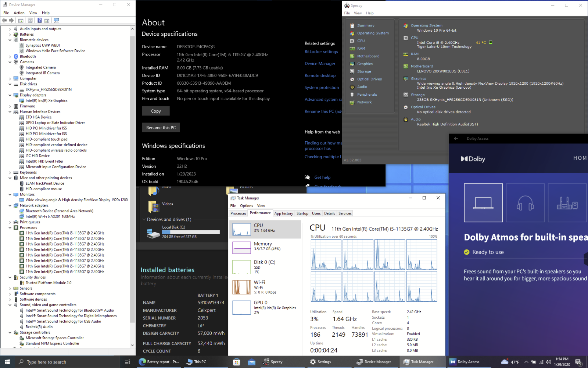Switch to the Startup tab in Task Manager
Viewport: 588px width, 368px height.
(302, 213)
